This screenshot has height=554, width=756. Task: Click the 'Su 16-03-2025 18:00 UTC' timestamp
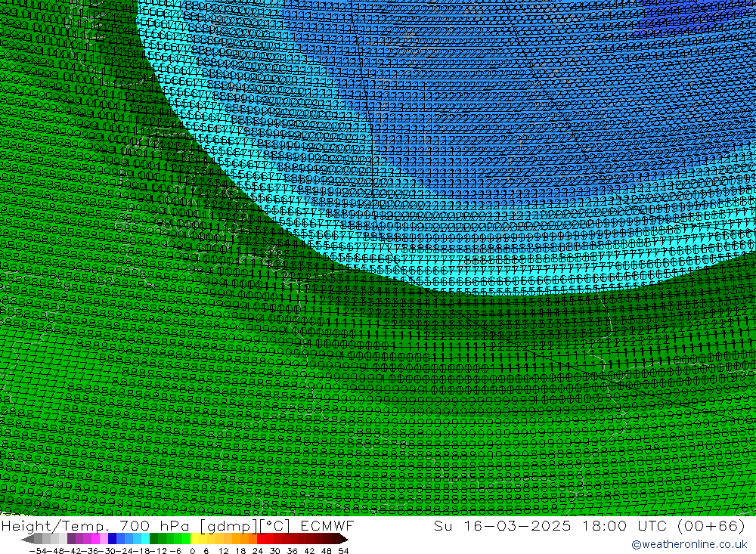click(x=550, y=525)
